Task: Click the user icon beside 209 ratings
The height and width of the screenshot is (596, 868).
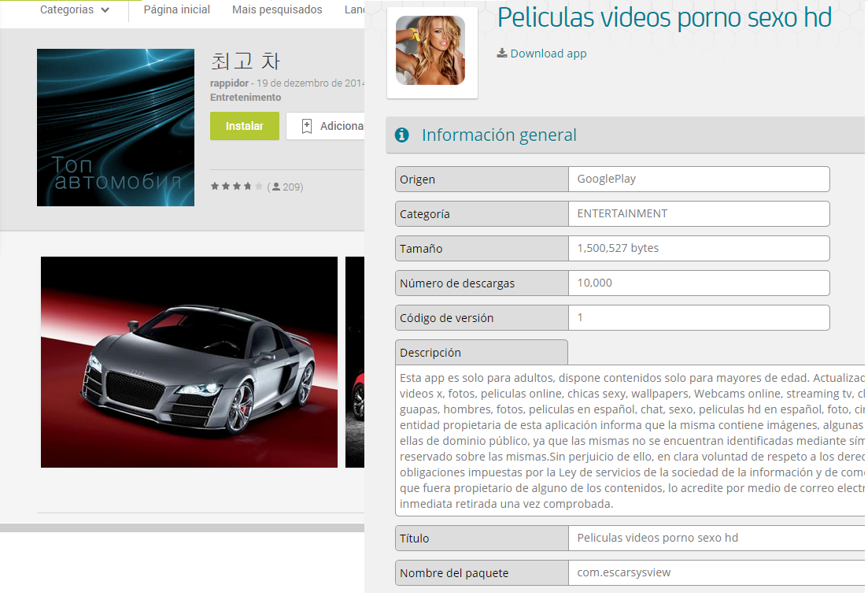Action: point(276,187)
